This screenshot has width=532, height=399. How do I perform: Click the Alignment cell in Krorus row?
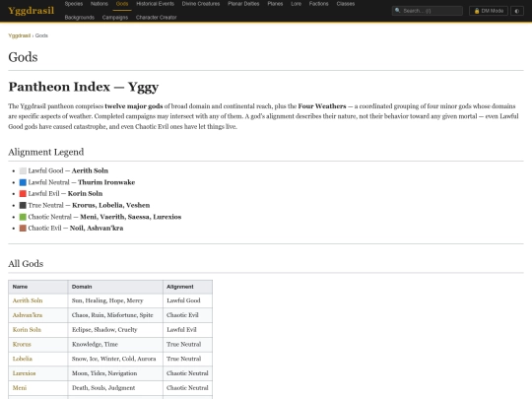pyautogui.click(x=187, y=345)
